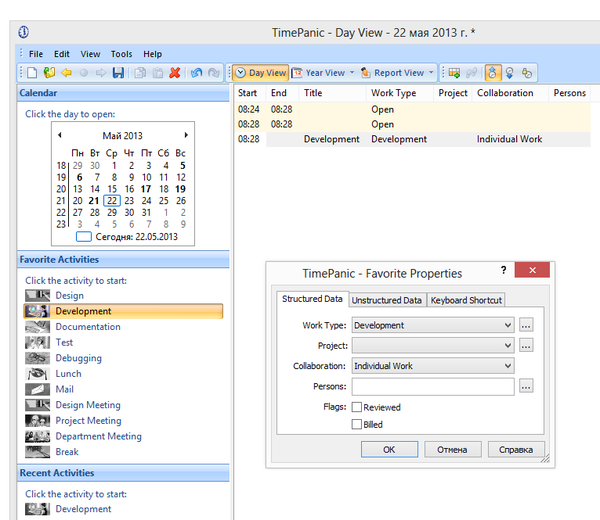Click the Paste toolbar icon

[x=158, y=73]
